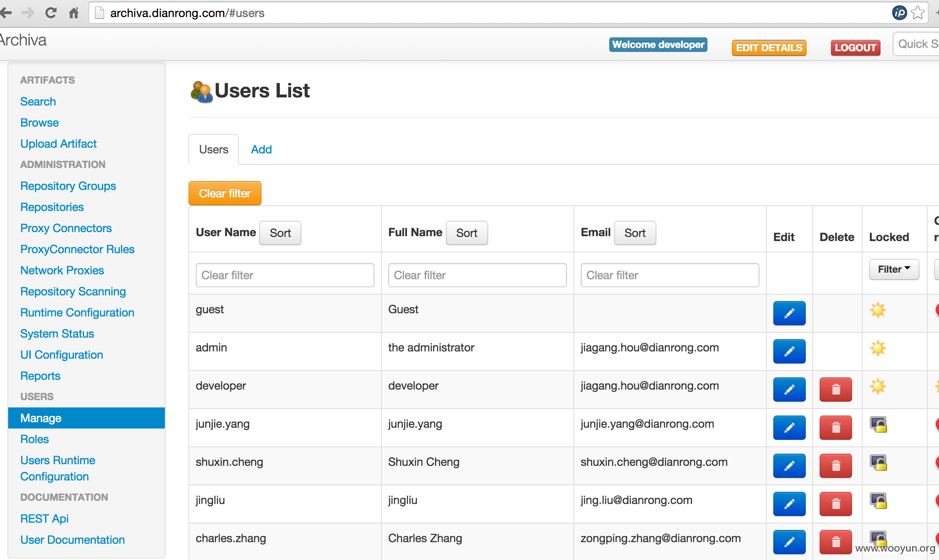The image size is (939, 560).
Task: Click the orange Clear filter button
Action: click(225, 193)
